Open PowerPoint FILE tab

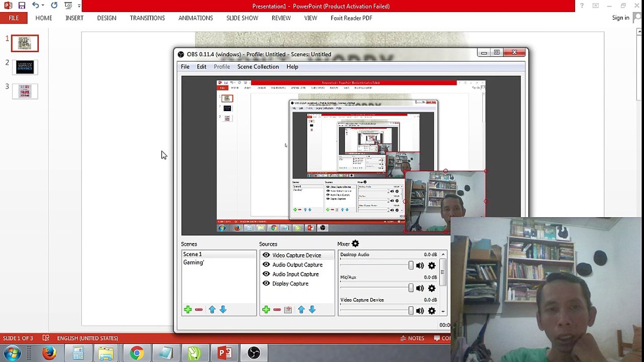(x=14, y=18)
